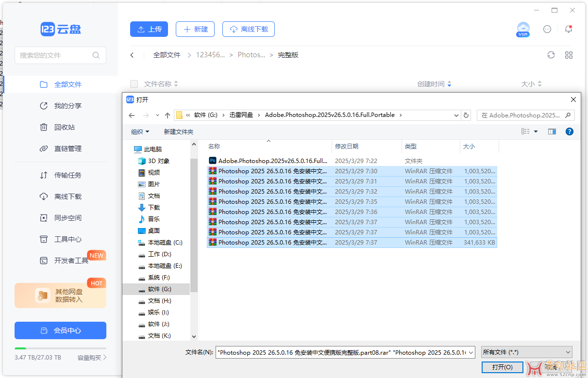Open 同步空间 in the sidebar
The width and height of the screenshot is (588, 378).
click(61, 218)
